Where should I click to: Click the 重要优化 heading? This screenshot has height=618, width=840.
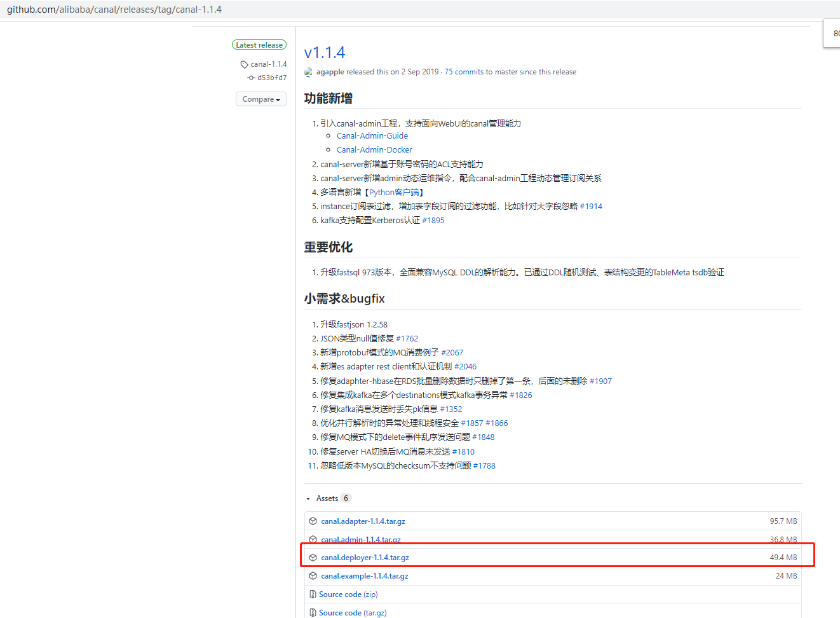[x=328, y=247]
